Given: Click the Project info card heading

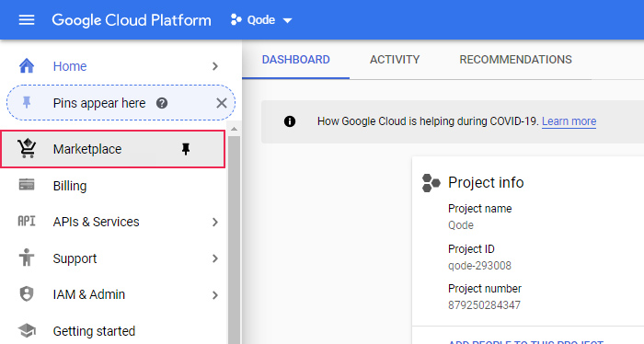Looking at the screenshot, I should coord(486,183).
